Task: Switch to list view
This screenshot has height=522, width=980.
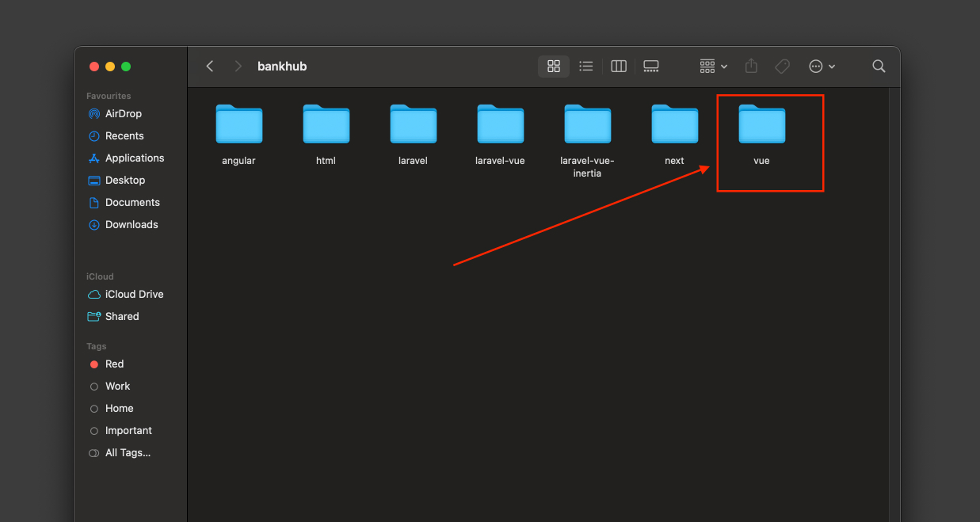Action: (586, 67)
